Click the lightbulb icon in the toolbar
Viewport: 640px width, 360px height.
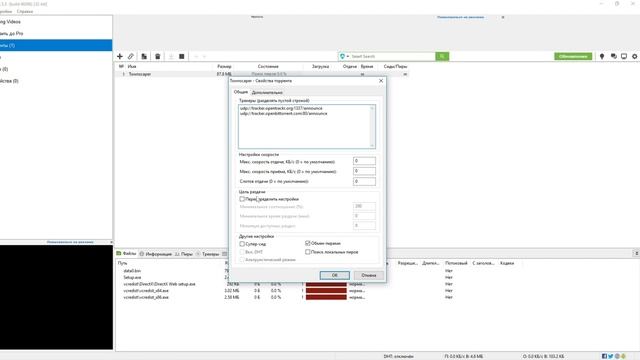pyautogui.click(x=602, y=56)
